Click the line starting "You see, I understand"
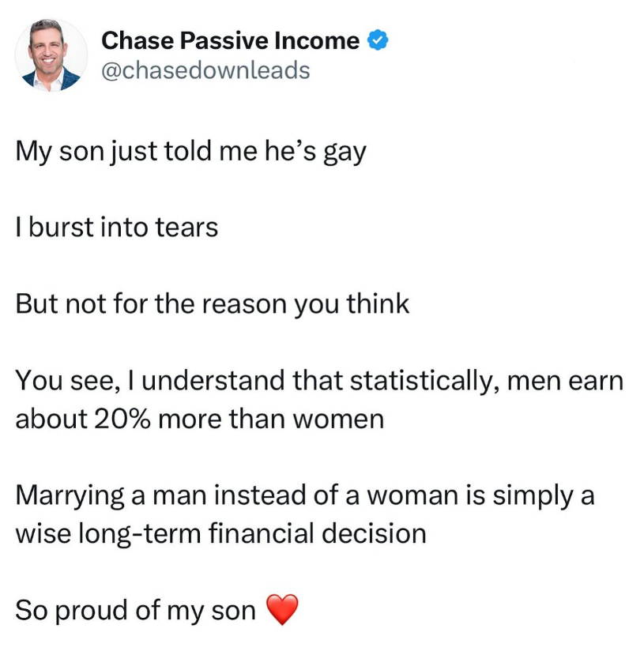 click(319, 381)
